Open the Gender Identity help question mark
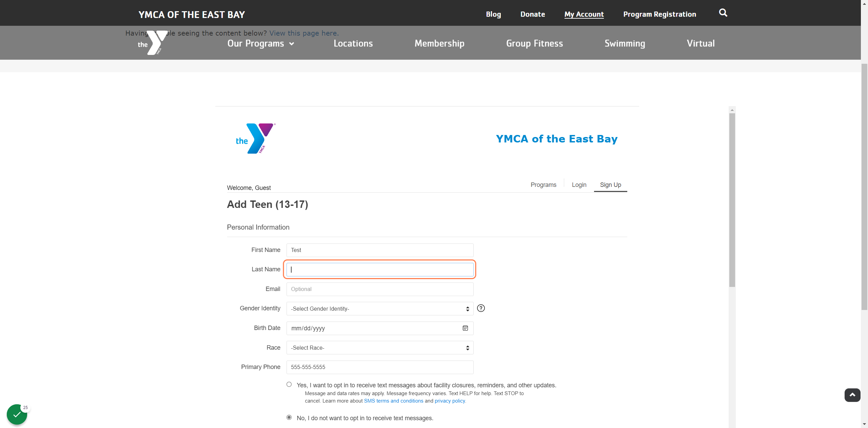Screen dimensions: 868x428 point(481,308)
